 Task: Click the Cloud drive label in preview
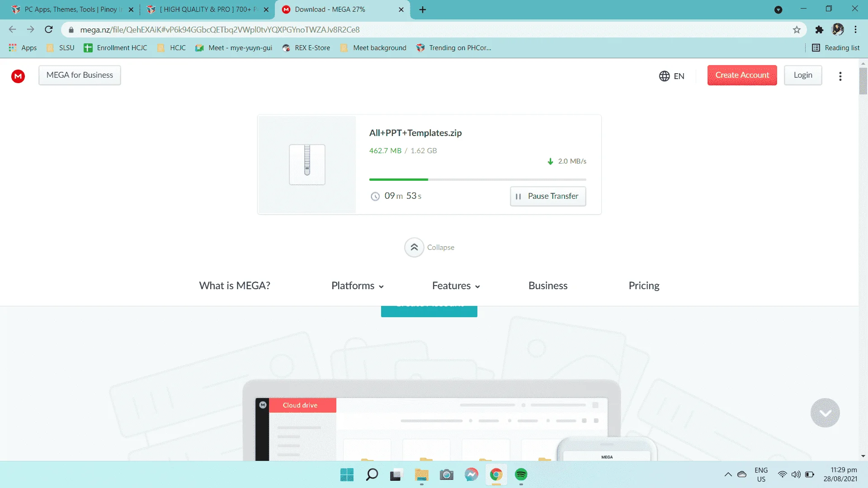click(x=300, y=405)
